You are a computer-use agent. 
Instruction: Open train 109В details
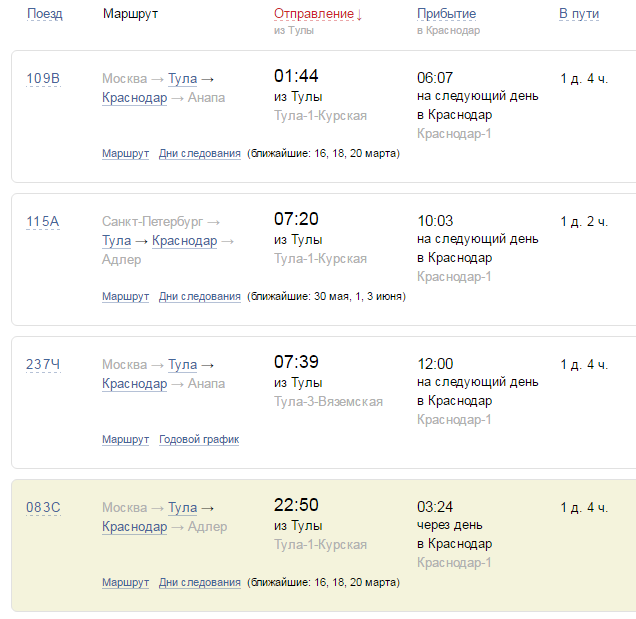tap(43, 78)
